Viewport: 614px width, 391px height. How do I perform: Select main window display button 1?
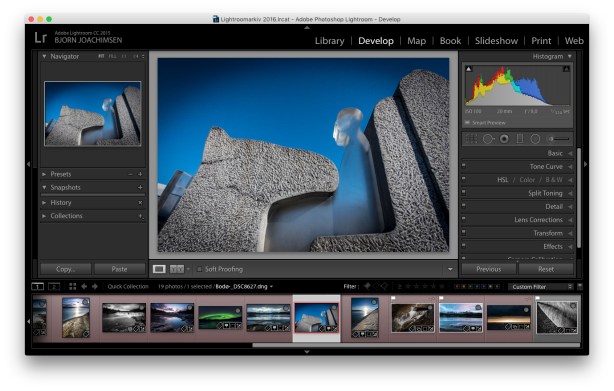point(38,286)
